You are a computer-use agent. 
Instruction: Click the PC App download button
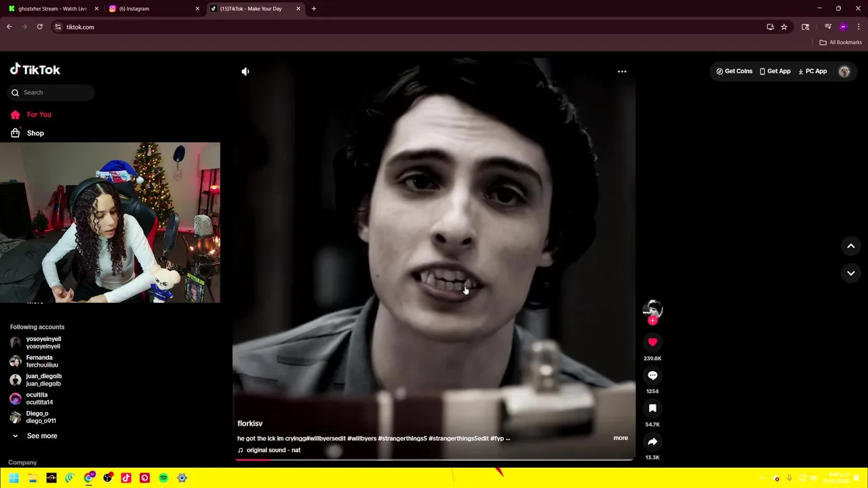point(812,71)
